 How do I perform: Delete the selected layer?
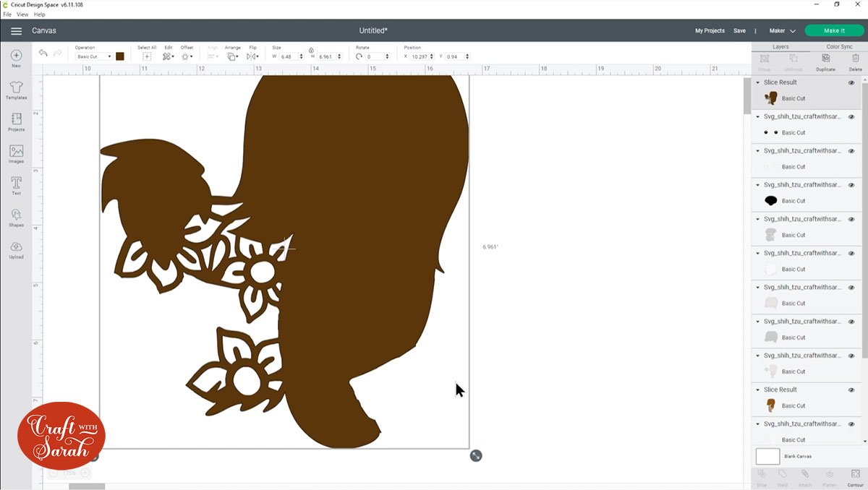click(x=856, y=61)
